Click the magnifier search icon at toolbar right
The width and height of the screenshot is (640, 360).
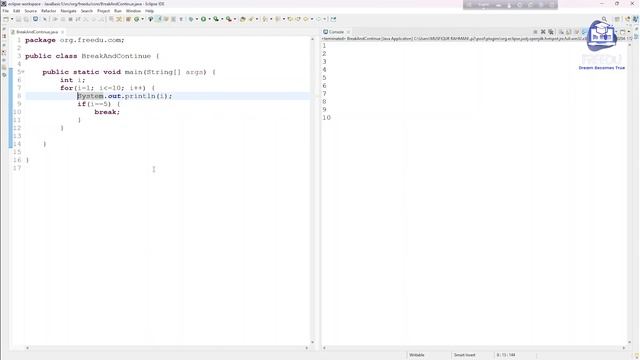point(604,19)
